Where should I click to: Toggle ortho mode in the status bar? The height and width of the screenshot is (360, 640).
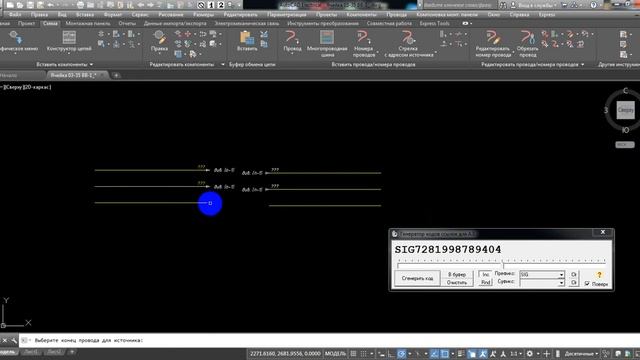tap(391, 353)
